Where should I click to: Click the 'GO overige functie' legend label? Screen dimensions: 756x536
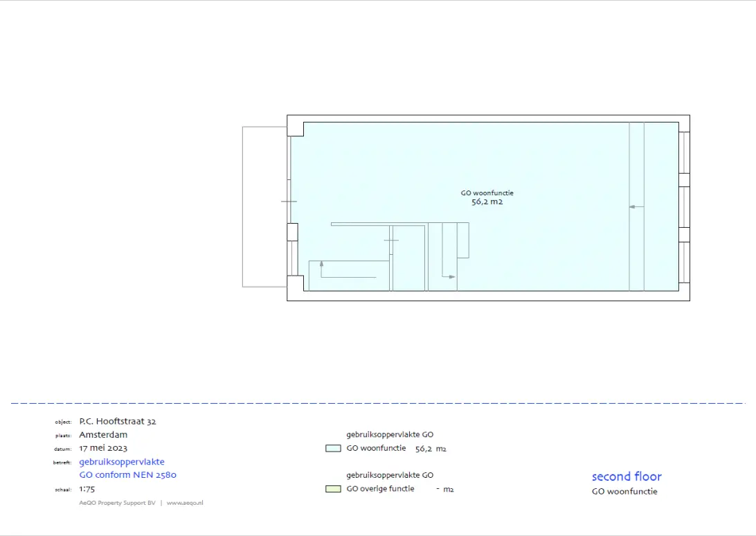(x=380, y=489)
